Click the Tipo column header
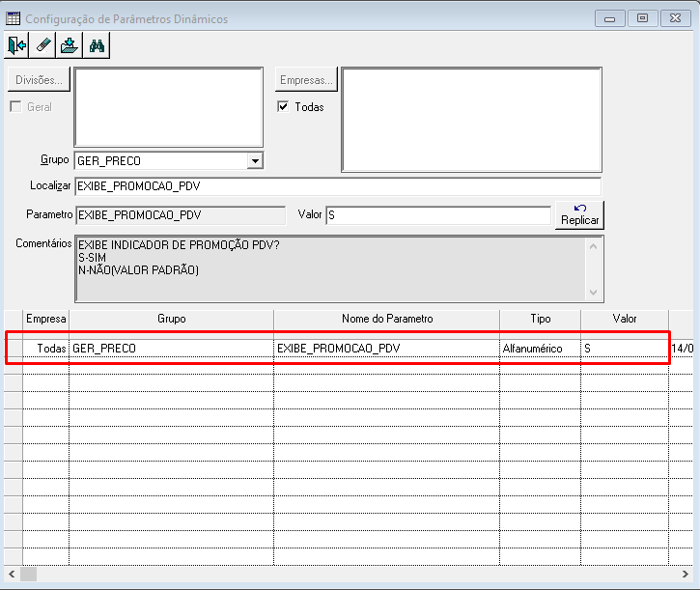 coord(540,319)
